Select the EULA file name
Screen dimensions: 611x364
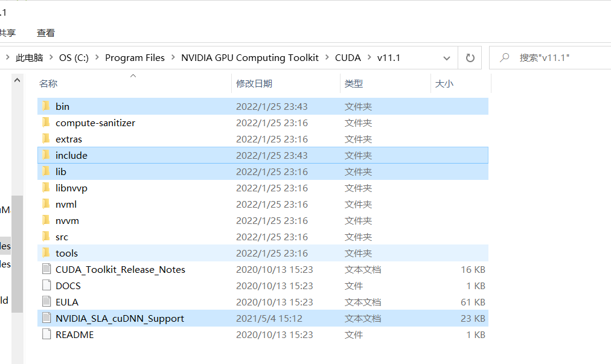[x=67, y=302]
